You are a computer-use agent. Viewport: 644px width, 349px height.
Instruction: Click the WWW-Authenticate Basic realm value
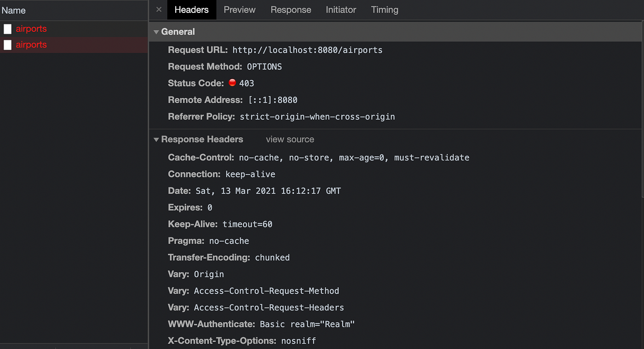coord(307,324)
